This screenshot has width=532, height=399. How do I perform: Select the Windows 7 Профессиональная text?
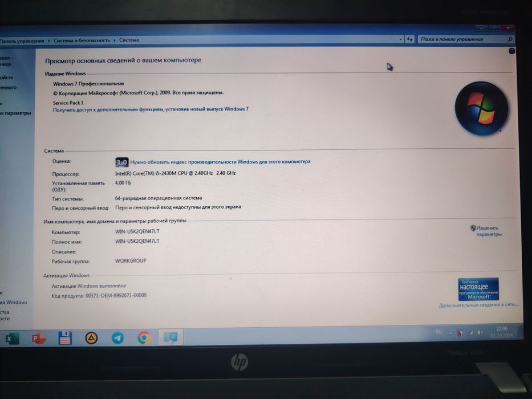[x=88, y=83]
